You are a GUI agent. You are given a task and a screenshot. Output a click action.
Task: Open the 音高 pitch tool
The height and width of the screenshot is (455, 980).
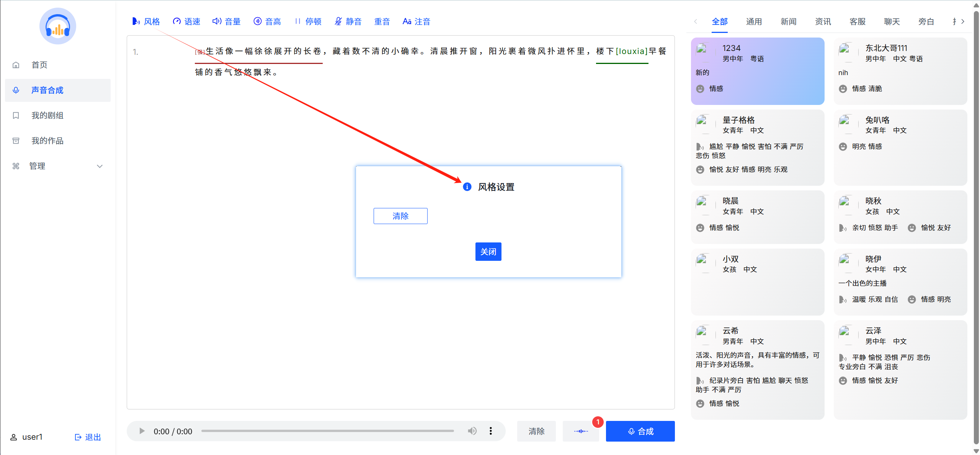tap(267, 21)
